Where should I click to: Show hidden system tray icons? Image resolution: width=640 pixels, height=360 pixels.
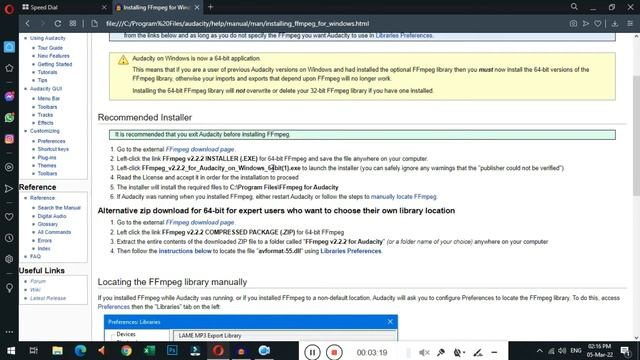(540, 351)
